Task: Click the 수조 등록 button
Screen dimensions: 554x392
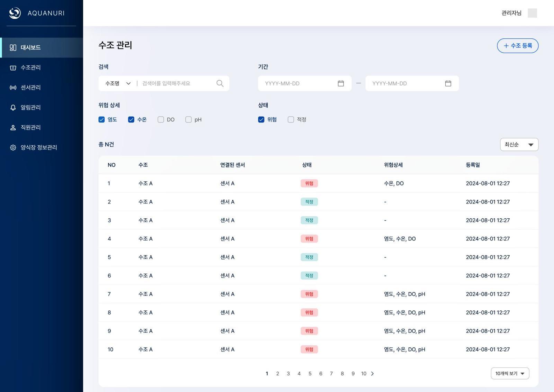Action: click(x=517, y=46)
